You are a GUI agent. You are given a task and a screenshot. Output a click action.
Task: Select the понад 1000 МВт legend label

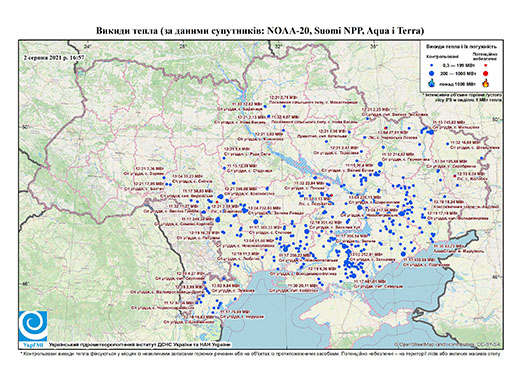coord(459,83)
